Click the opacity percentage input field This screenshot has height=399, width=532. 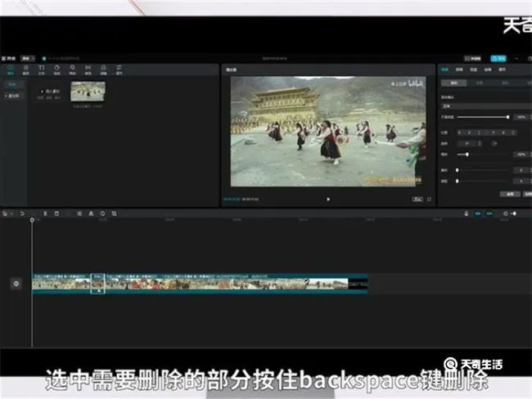521,117
